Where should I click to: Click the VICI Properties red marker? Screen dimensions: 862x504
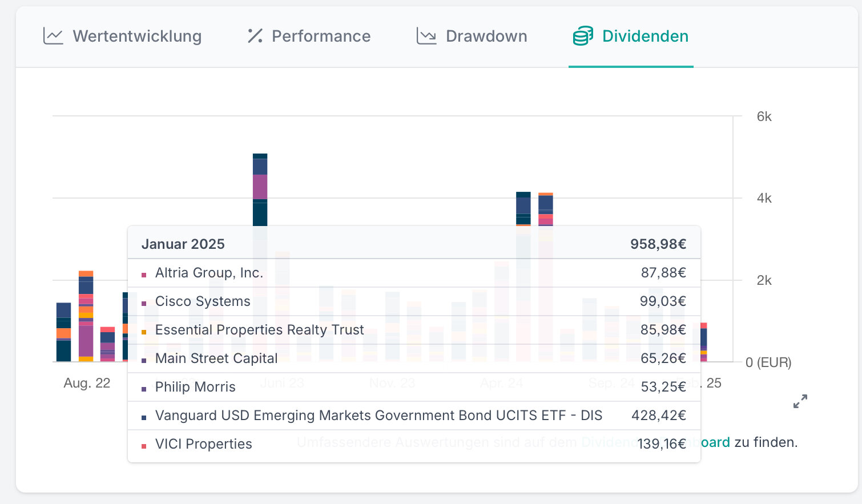point(144,446)
